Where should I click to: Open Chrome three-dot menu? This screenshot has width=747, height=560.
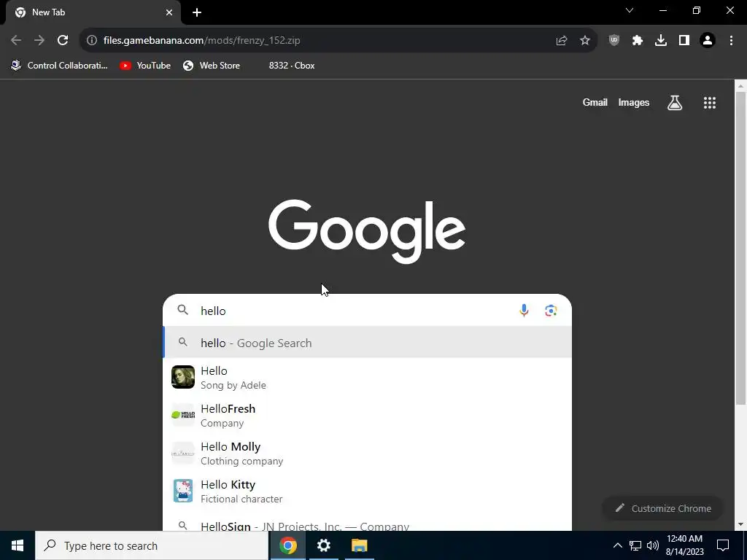(731, 41)
